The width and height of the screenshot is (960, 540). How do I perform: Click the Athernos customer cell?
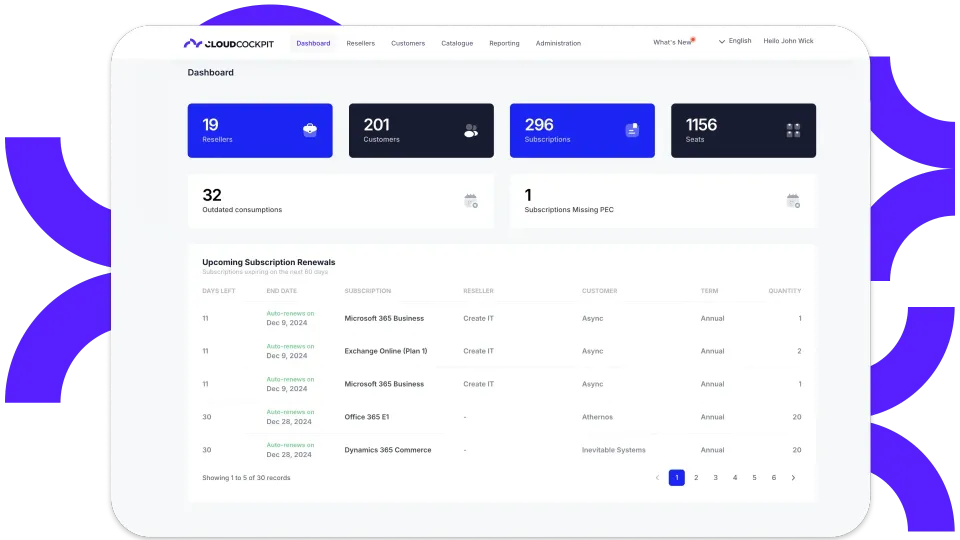coord(597,417)
